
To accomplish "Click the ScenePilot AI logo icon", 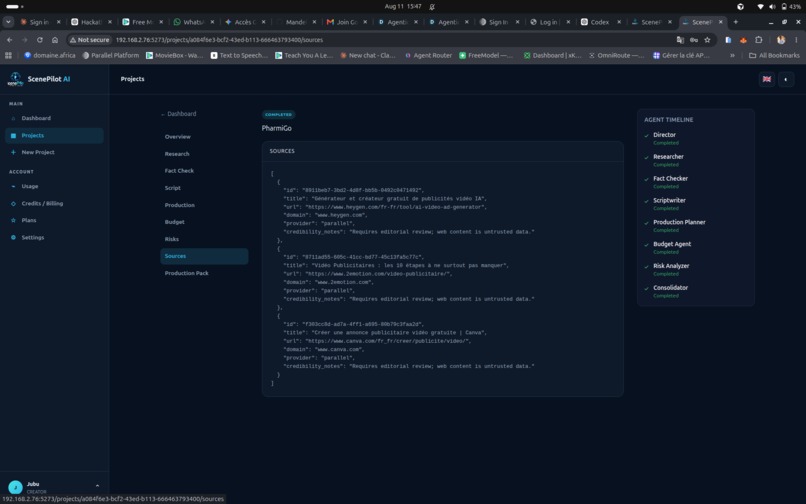I will (15, 79).
